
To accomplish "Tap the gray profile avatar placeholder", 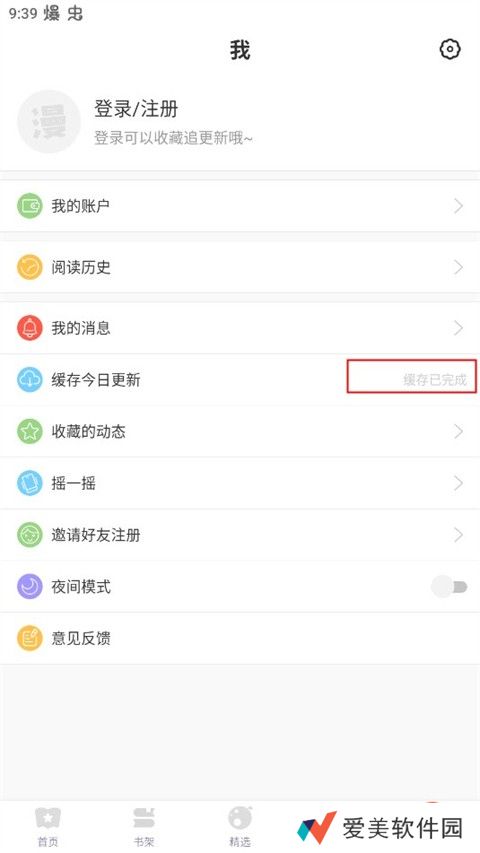I will [49, 121].
